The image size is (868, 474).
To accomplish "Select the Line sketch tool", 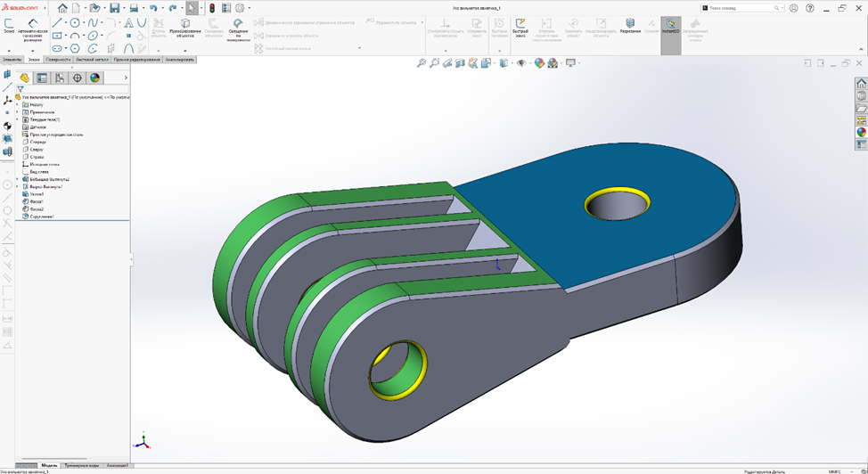I will [x=57, y=22].
